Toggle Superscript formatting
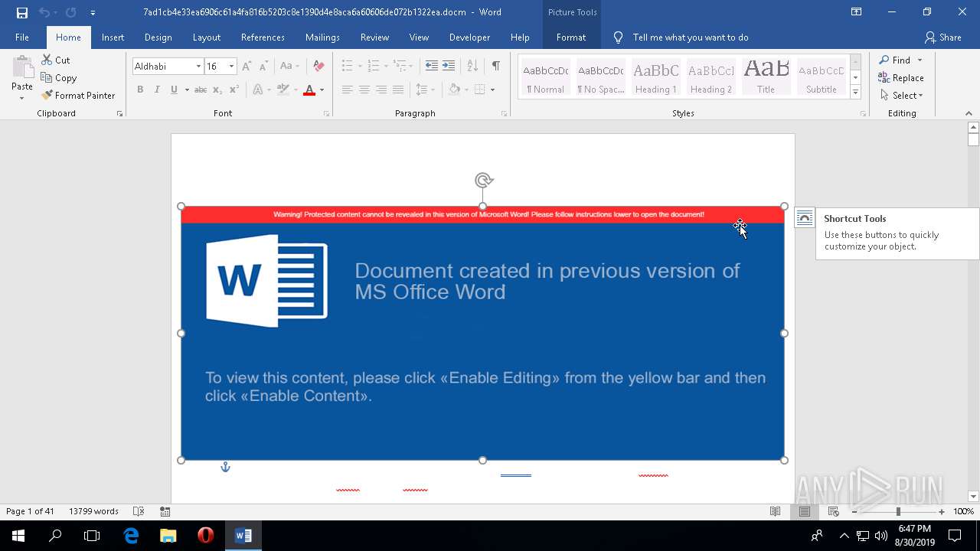The image size is (980, 551). [x=234, y=90]
